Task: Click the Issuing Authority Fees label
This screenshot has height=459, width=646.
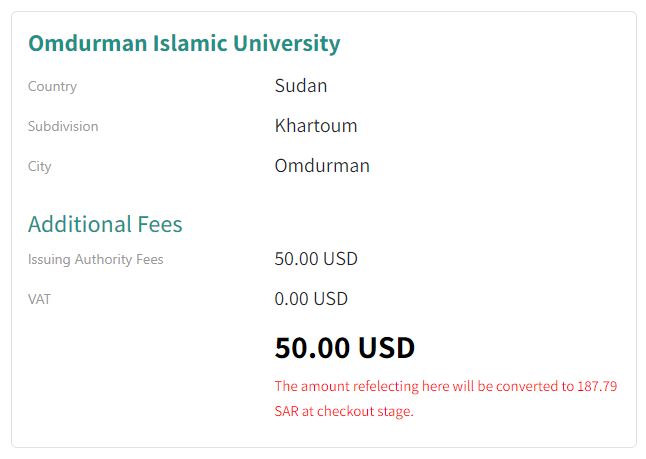Action: coord(95,259)
